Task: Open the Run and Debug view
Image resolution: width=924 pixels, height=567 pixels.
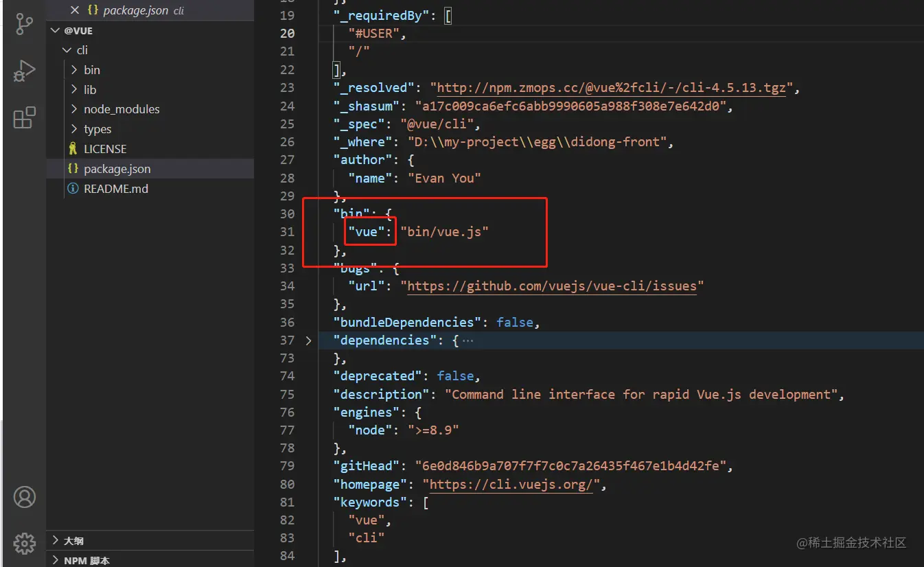Action: point(25,71)
